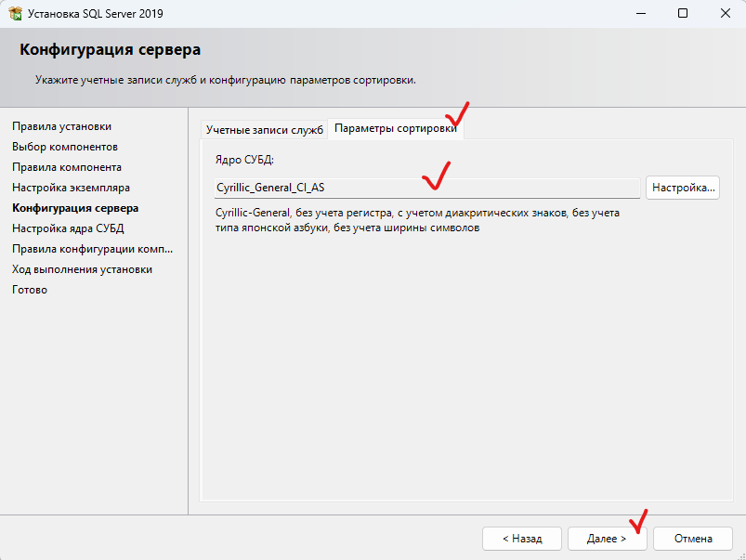Switch to the Учетные записи служб tab
This screenshot has width=746, height=560.
click(265, 130)
